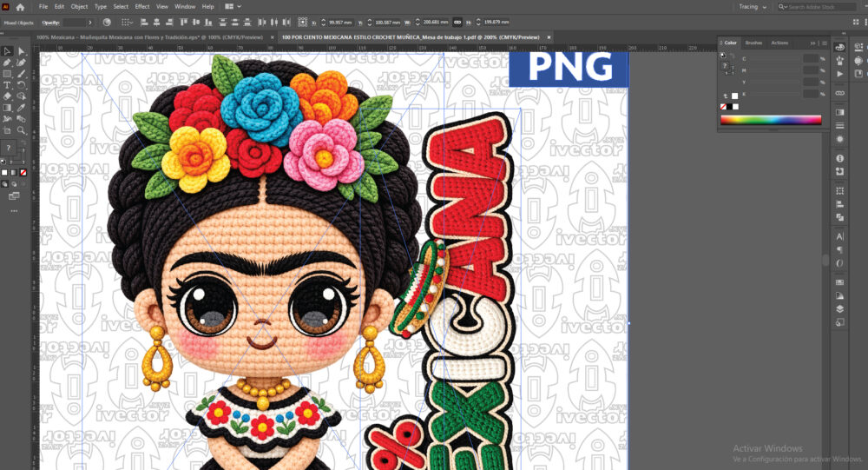
Task: Close the Muñequita Mexicana .eps tab
Action: 272,37
